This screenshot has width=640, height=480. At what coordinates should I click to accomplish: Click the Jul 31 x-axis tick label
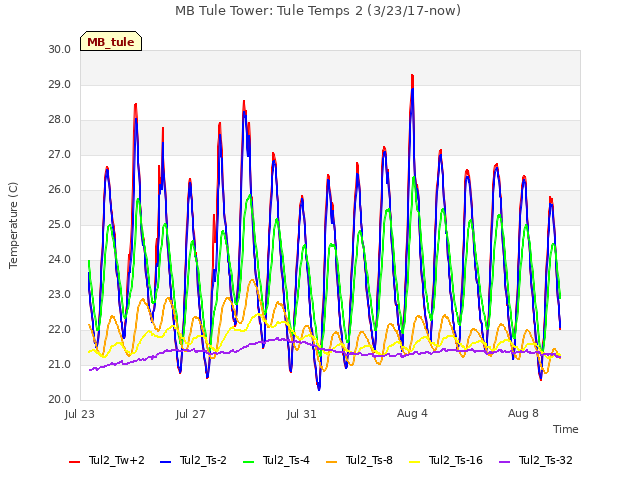click(x=302, y=414)
